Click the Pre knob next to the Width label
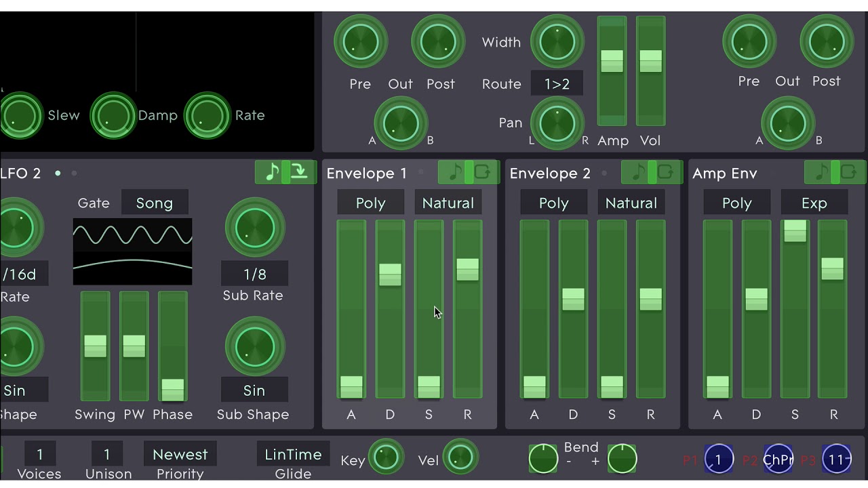868x488 pixels. tap(361, 42)
